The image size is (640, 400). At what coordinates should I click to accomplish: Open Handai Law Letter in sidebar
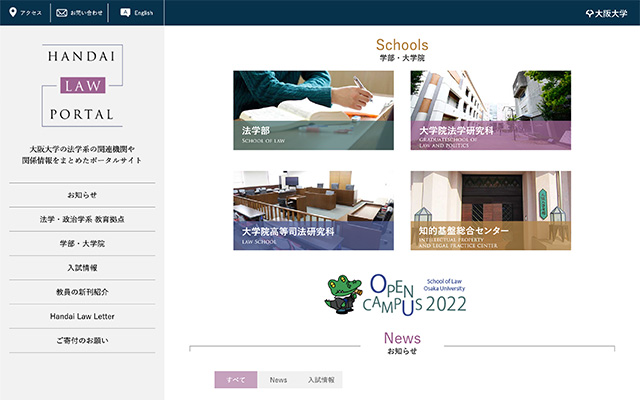[82, 316]
